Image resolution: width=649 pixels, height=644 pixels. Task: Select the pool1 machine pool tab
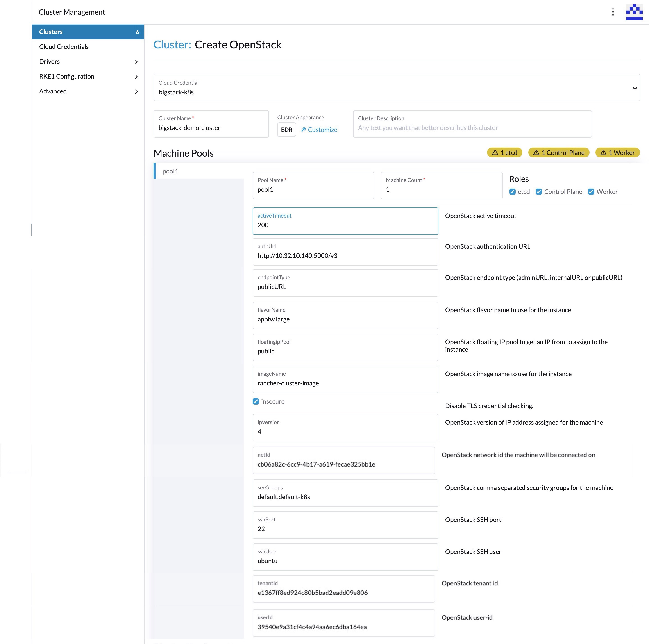click(x=199, y=171)
